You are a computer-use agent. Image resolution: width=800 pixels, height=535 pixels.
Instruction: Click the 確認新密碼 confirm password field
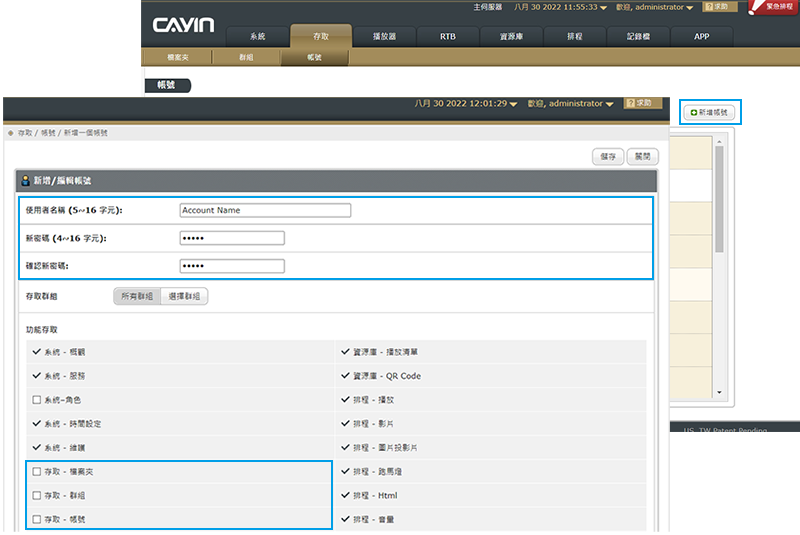point(232,266)
